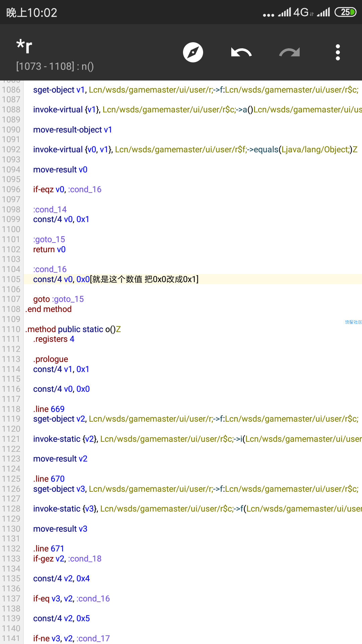Tap const/4 v2, 0x4 instruction
The width and height of the screenshot is (362, 644).
(61, 578)
